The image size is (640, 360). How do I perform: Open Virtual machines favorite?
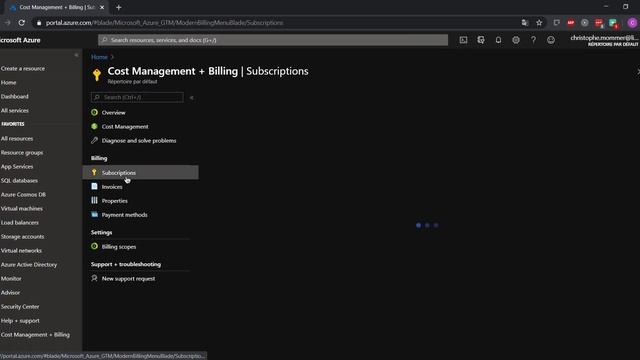[x=22, y=209]
